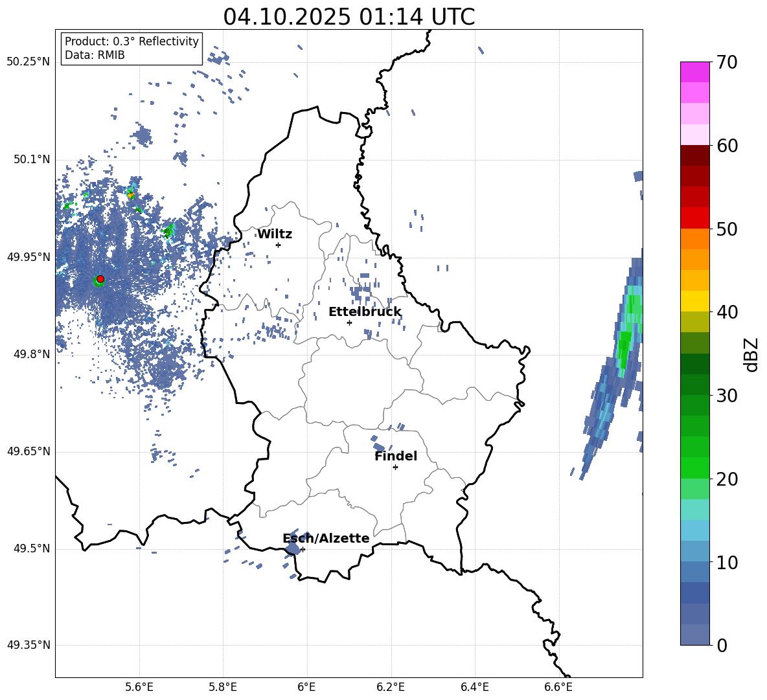Click the title 04.10.2025 01:14 UTC

[x=349, y=17]
